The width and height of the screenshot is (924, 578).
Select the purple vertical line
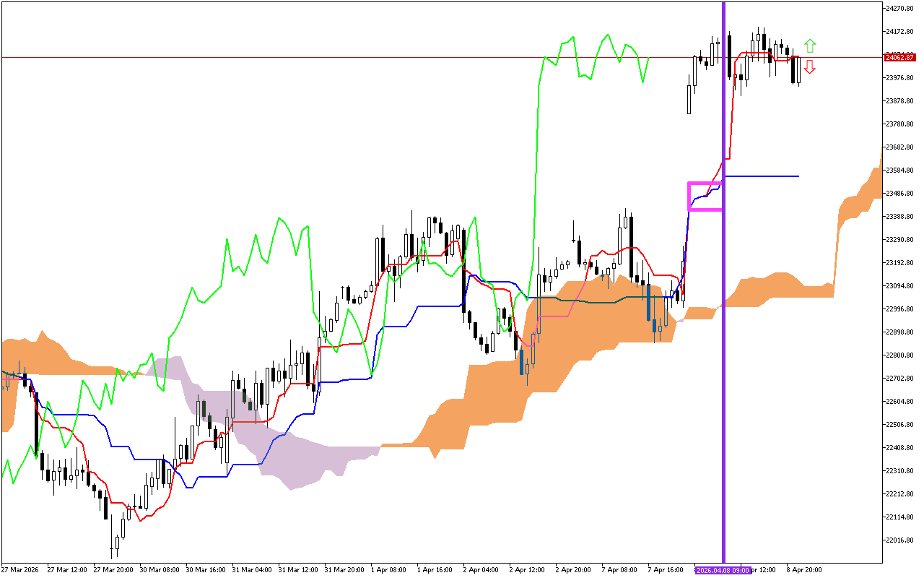click(723, 289)
